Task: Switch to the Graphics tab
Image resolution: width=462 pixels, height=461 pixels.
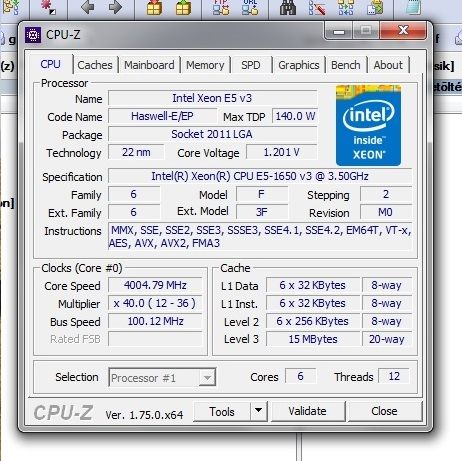Action: pos(299,65)
